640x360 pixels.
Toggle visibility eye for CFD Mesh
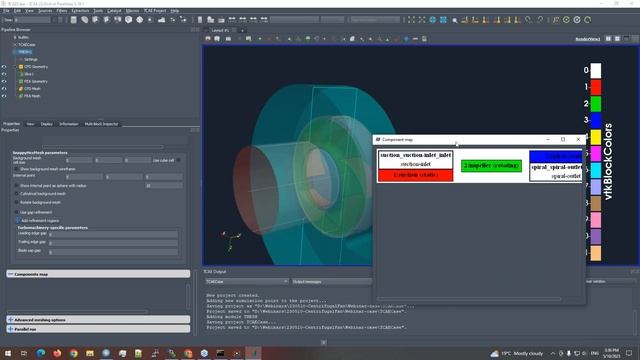point(4,89)
